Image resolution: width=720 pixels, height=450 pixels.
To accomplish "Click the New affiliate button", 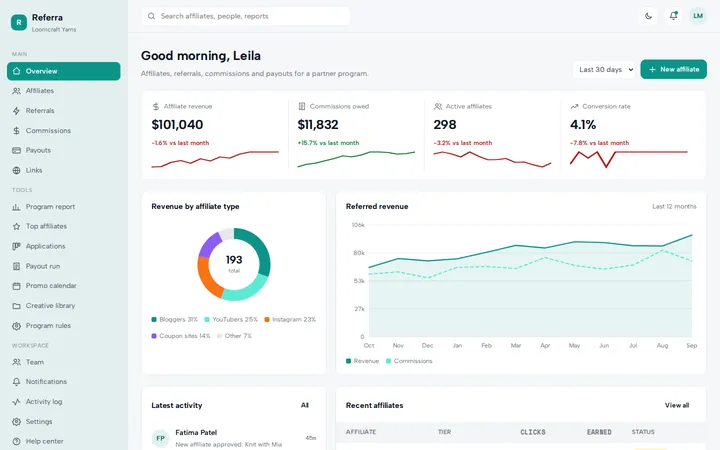I will [x=673, y=69].
